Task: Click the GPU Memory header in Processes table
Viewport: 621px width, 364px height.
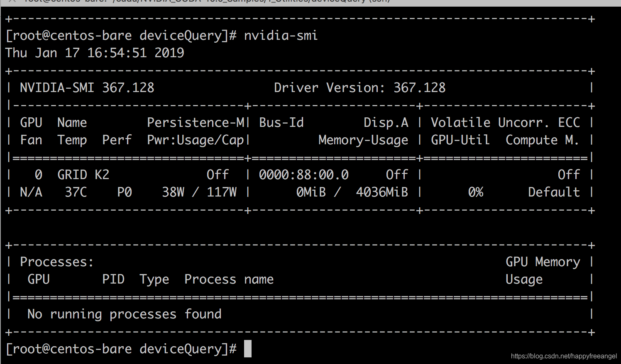Action: [x=543, y=262]
